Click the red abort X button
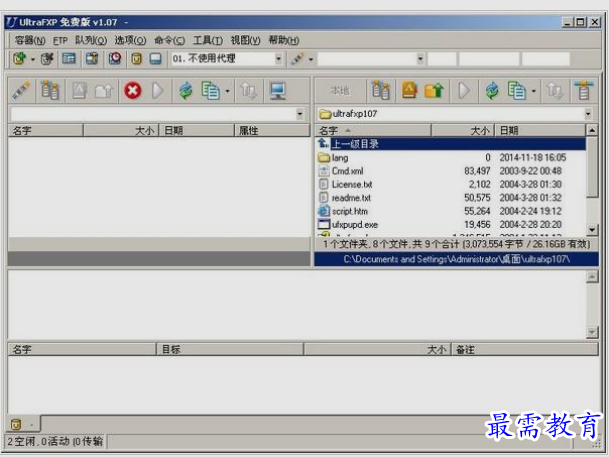609x457 pixels. tap(133, 91)
